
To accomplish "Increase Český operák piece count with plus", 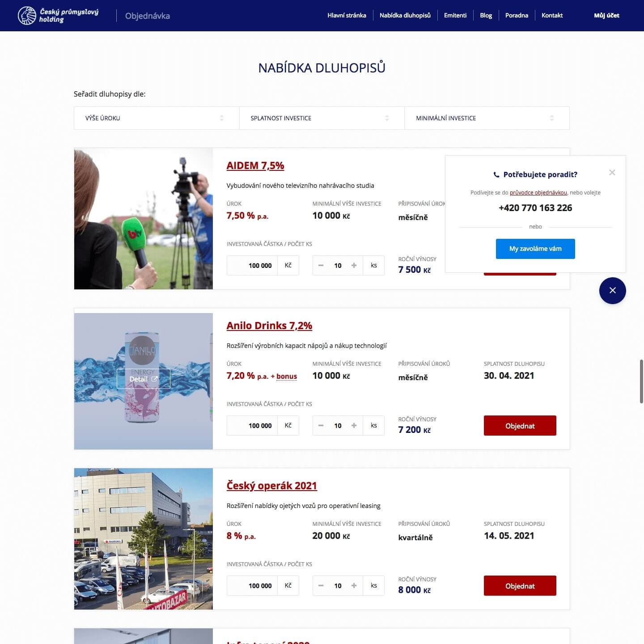I will 354,585.
